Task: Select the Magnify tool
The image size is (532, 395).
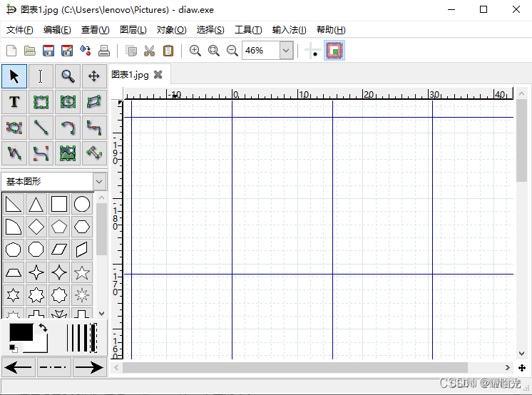Action: coord(68,76)
